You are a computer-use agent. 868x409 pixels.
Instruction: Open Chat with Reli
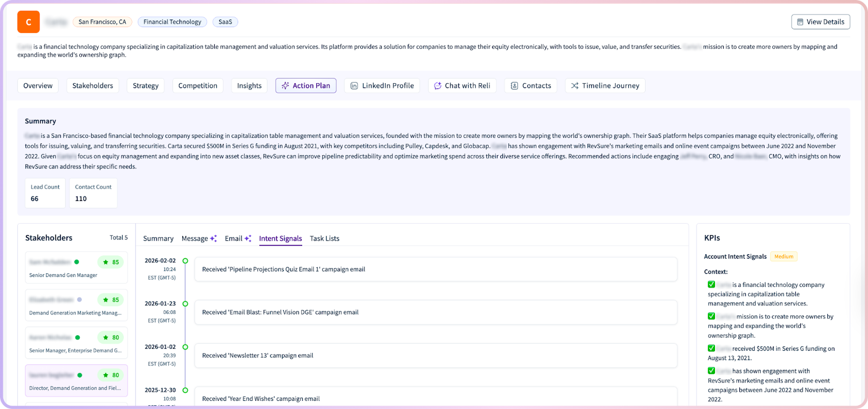click(462, 86)
